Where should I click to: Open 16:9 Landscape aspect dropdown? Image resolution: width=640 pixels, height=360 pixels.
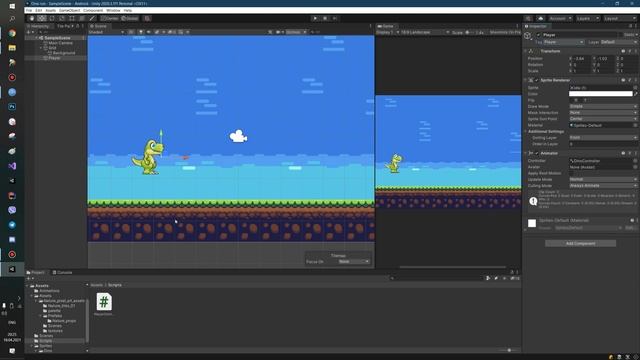[425, 32]
